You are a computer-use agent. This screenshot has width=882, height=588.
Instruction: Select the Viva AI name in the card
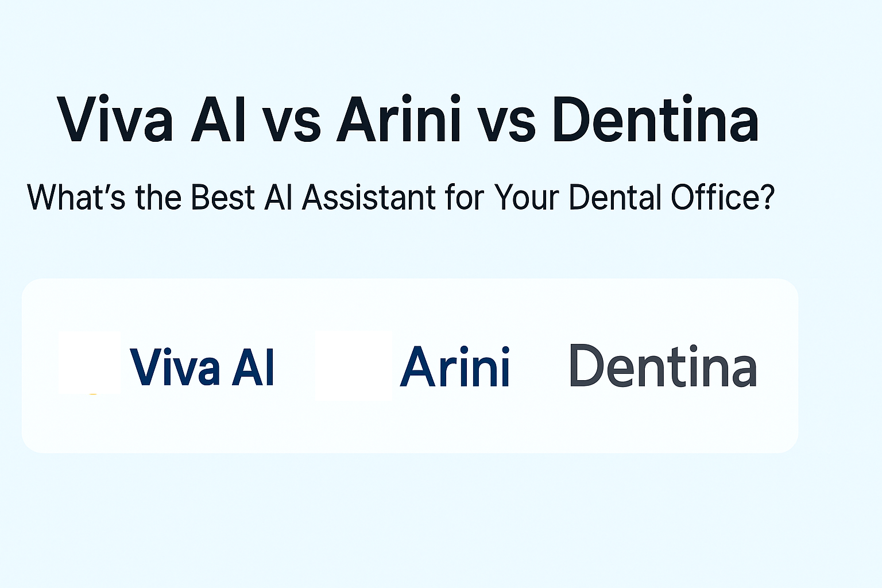coord(202,367)
